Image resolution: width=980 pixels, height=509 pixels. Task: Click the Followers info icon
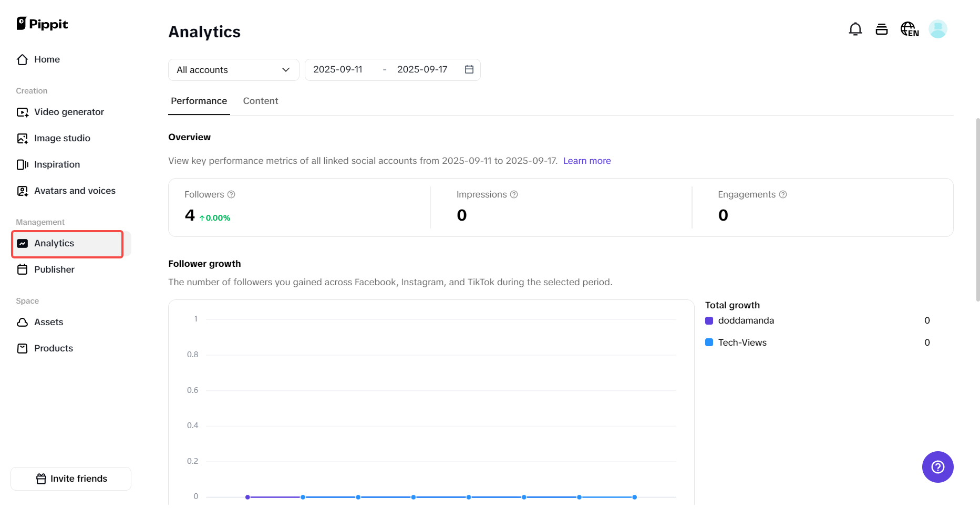coord(231,194)
